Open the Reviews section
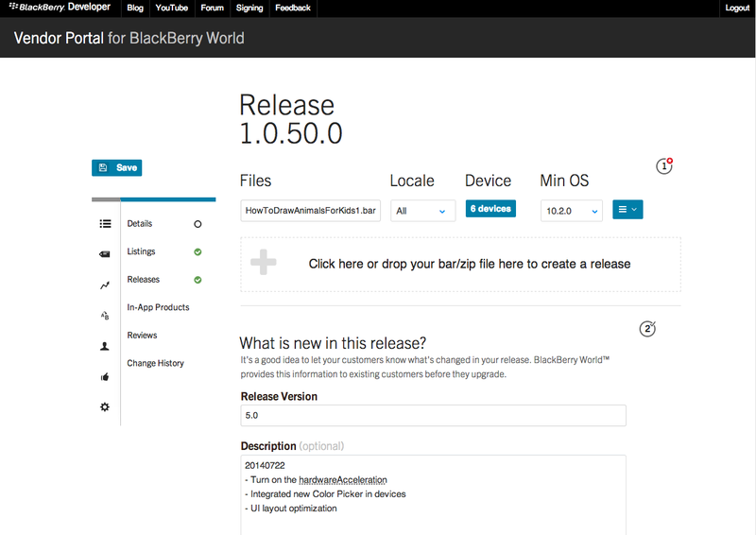Viewport: 756px width, 535px height. [x=143, y=336]
